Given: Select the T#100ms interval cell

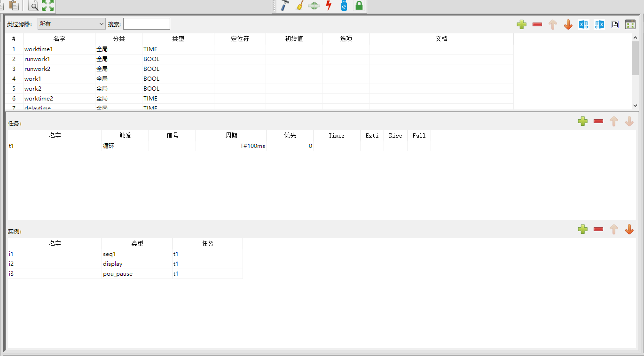Looking at the screenshot, I should pyautogui.click(x=231, y=146).
